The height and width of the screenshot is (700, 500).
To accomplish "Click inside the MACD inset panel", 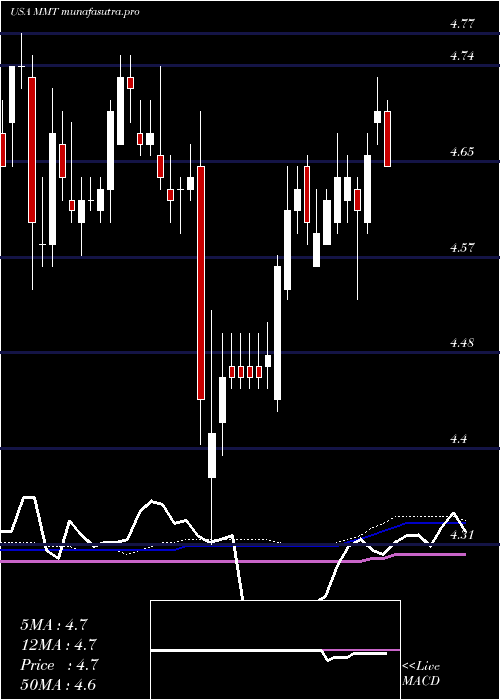I will click(x=275, y=650).
